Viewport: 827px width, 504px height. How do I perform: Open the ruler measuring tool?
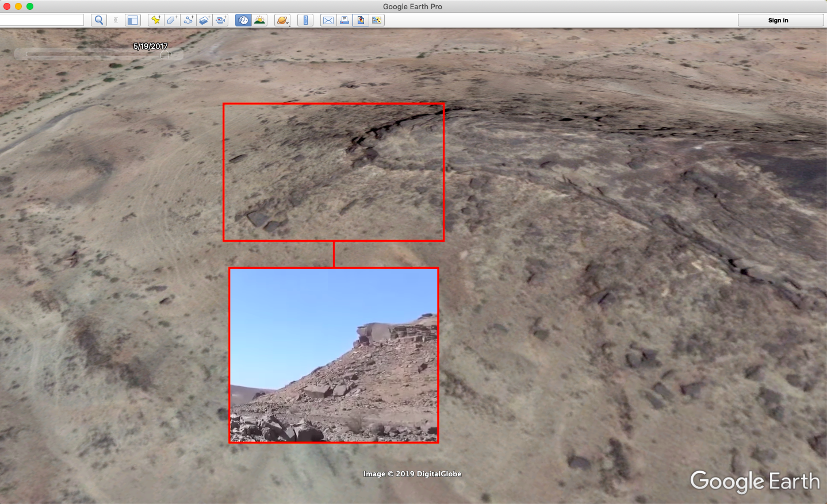(305, 20)
